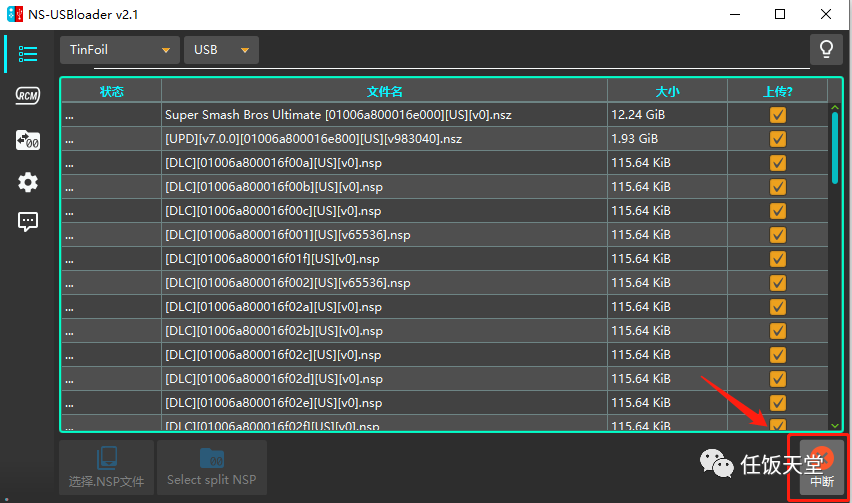Sort by the 大小 column header
852x503 pixels.
pyautogui.click(x=667, y=91)
